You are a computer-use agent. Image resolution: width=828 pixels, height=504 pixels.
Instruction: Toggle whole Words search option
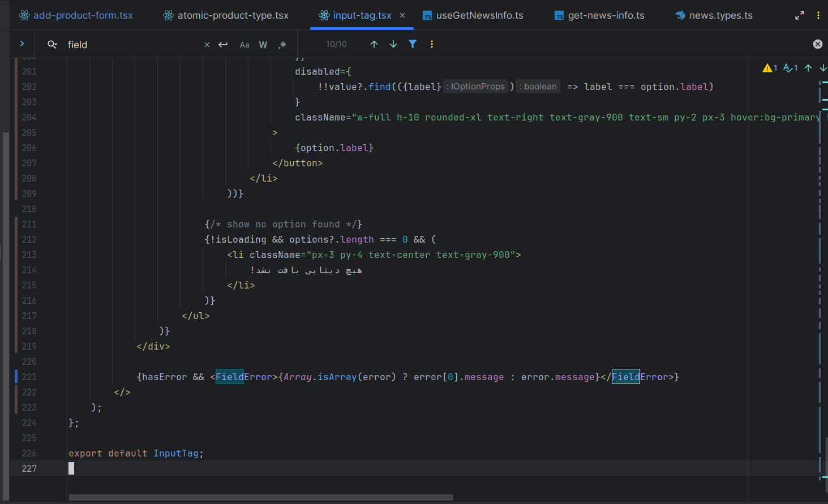(x=263, y=45)
